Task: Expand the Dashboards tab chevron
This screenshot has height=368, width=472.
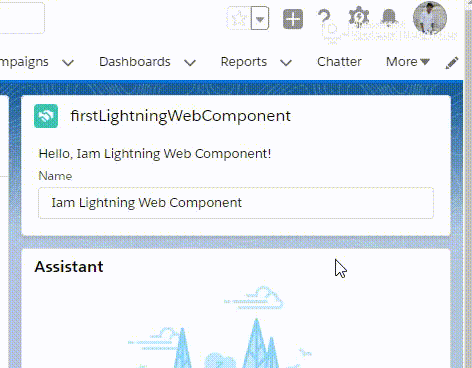Action: 190,63
